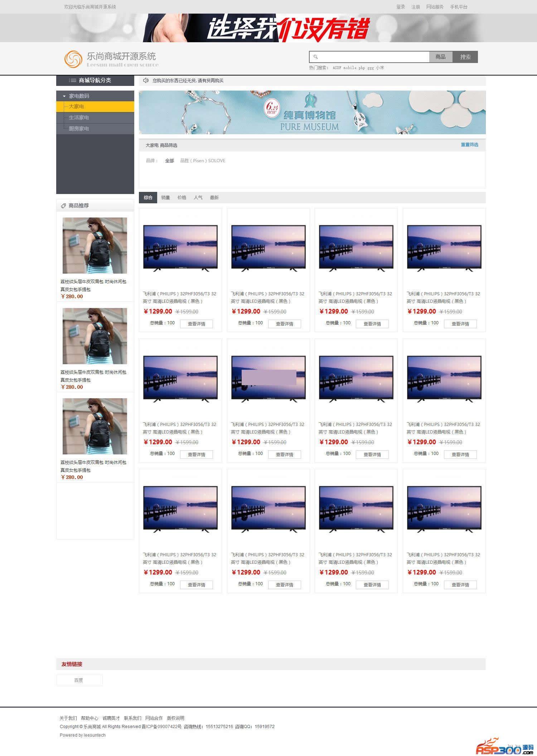Select hot search keyword mobile.php
This screenshot has width=537, height=756.
coord(354,68)
